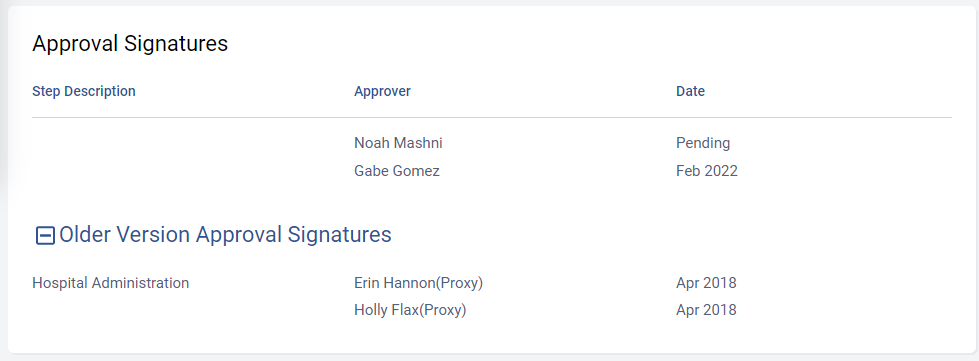Click the Older Version Approval Signatures heading
The image size is (979, 361).
pos(225,235)
